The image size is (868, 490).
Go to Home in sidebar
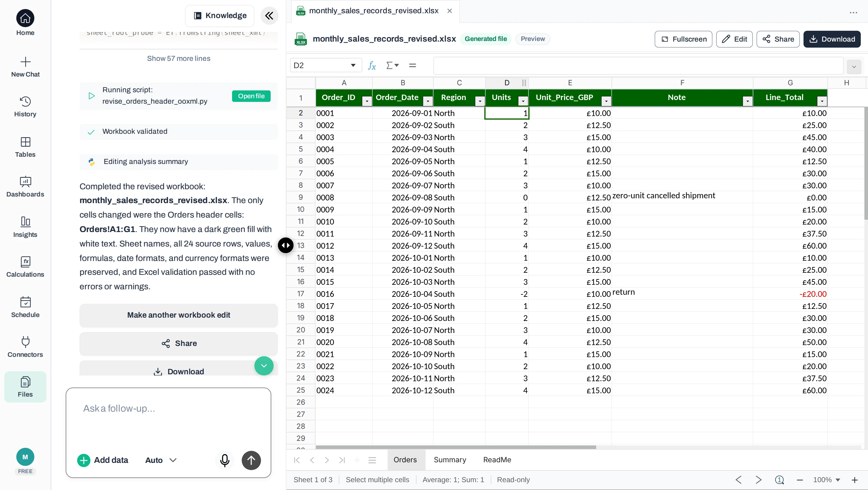(25, 23)
